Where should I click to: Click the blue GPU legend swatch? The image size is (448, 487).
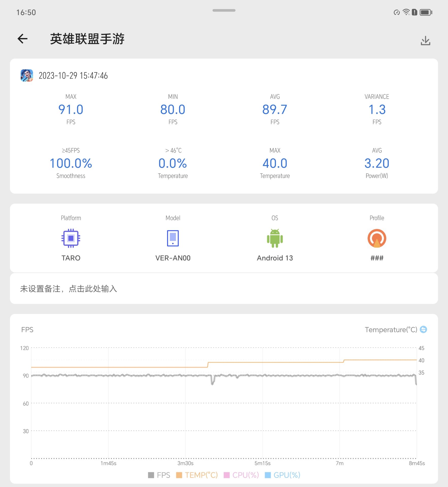tap(268, 475)
